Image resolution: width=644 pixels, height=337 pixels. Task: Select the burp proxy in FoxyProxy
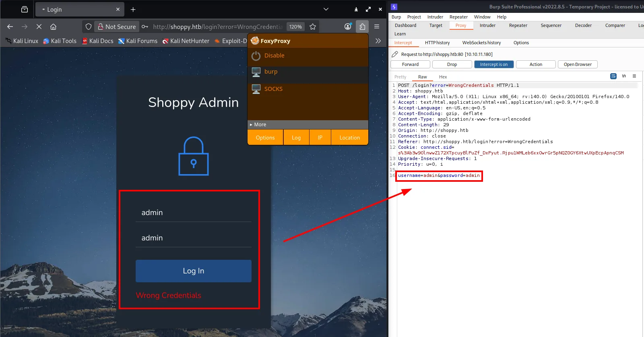[x=308, y=72]
